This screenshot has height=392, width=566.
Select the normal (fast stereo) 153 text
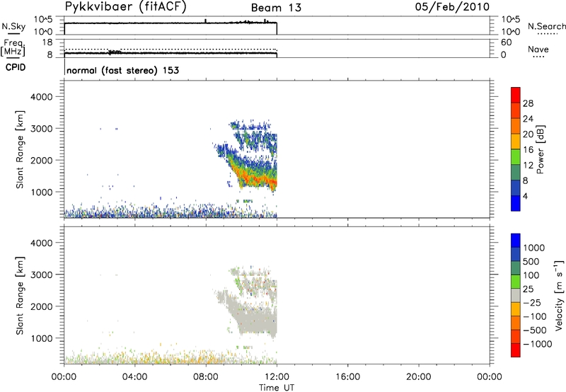(122, 70)
